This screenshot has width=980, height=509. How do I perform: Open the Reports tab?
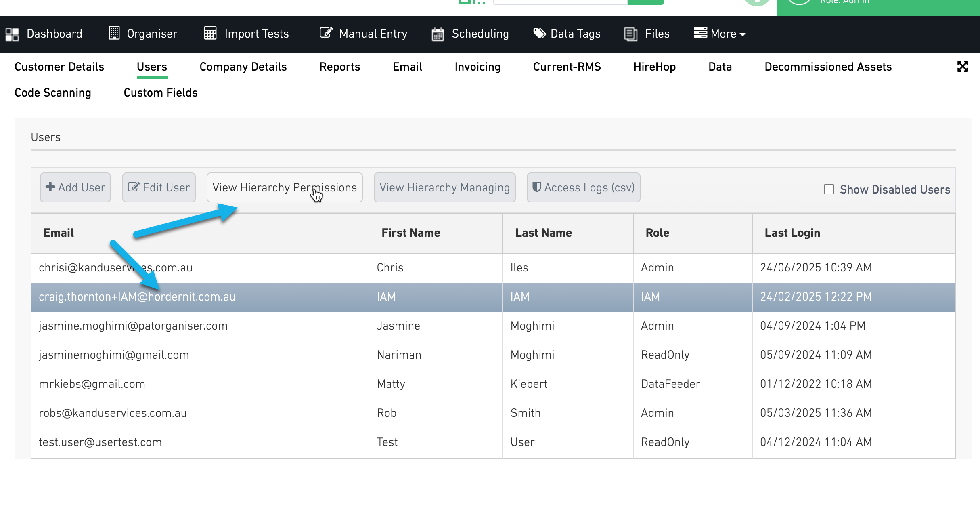(340, 67)
